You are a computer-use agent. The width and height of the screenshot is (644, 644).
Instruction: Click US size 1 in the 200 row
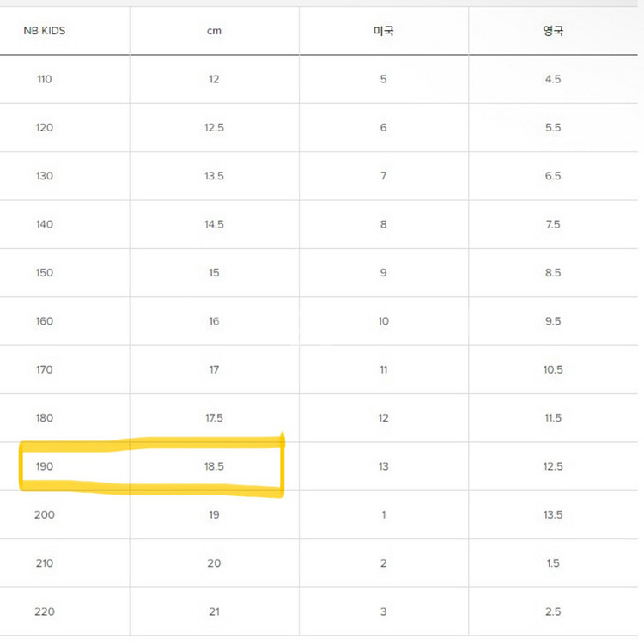pos(383,515)
